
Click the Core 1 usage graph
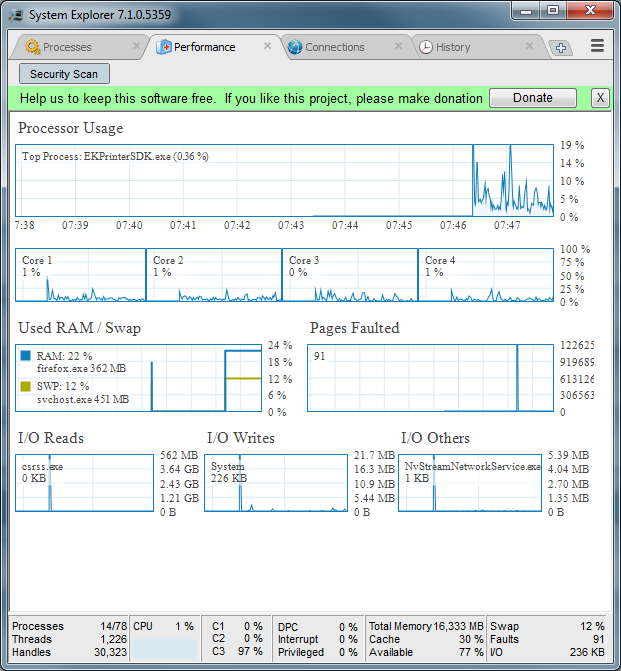(81, 275)
